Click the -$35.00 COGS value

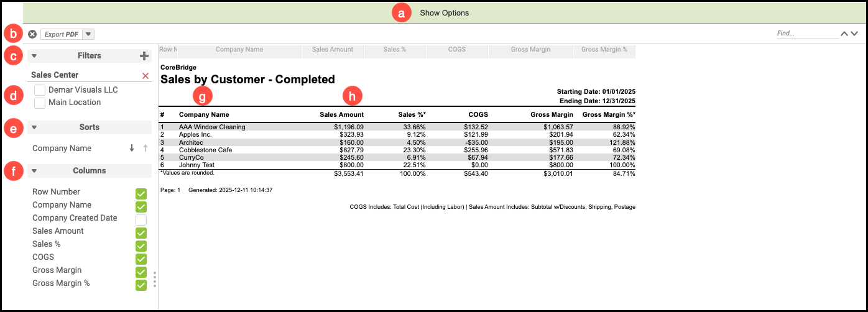point(477,142)
